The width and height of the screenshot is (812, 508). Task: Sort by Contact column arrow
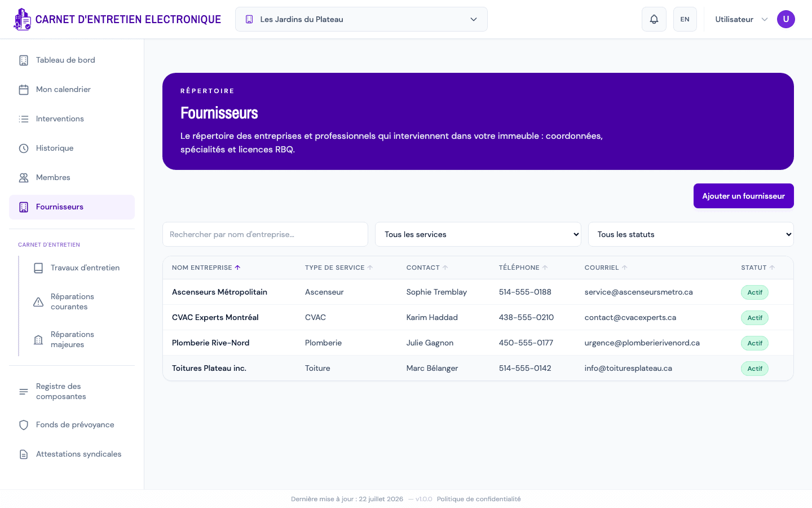(x=445, y=268)
